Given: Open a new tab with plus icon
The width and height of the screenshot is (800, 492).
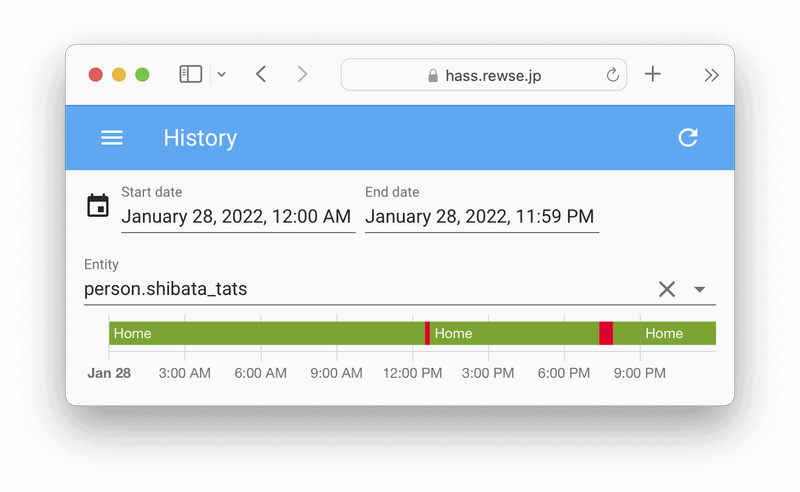Looking at the screenshot, I should pos(653,74).
